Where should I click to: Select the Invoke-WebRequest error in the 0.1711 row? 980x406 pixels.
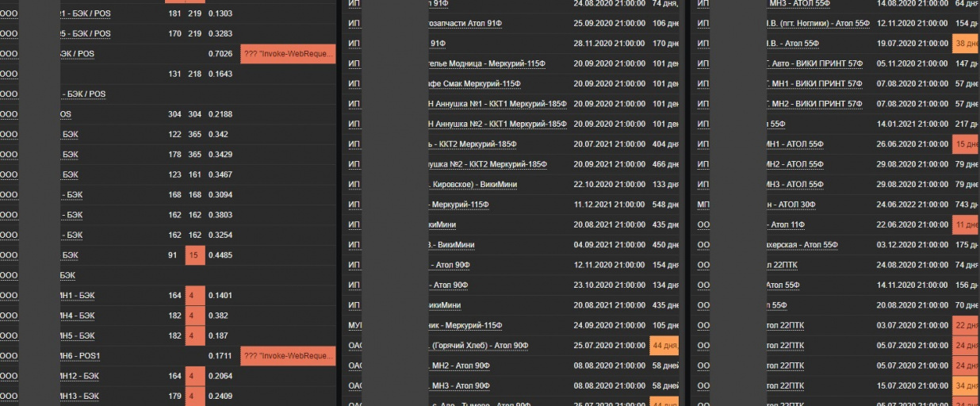pos(288,356)
